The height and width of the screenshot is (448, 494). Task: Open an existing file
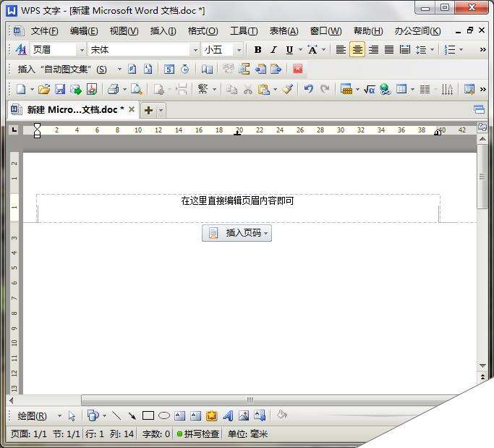coord(44,90)
